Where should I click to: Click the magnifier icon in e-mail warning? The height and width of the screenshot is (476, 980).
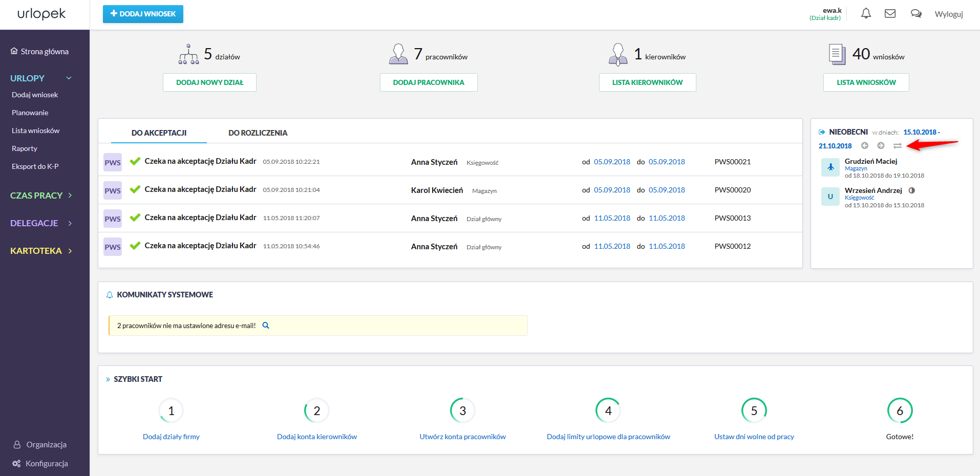(266, 326)
